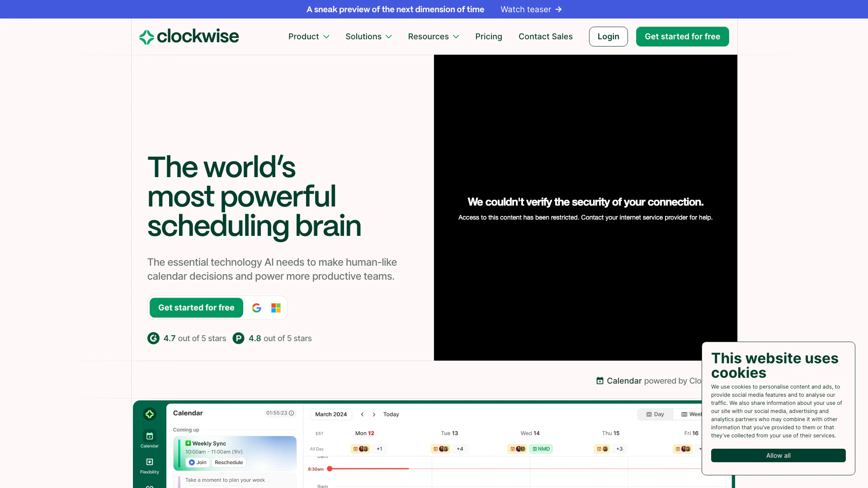Screen dimensions: 868x488
Task: Open Contact Sales page
Action: tap(545, 37)
